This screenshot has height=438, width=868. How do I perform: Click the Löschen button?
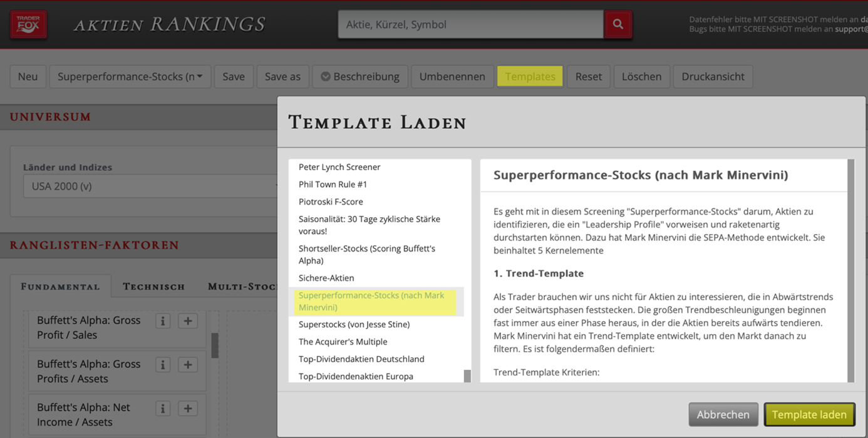pyautogui.click(x=641, y=76)
